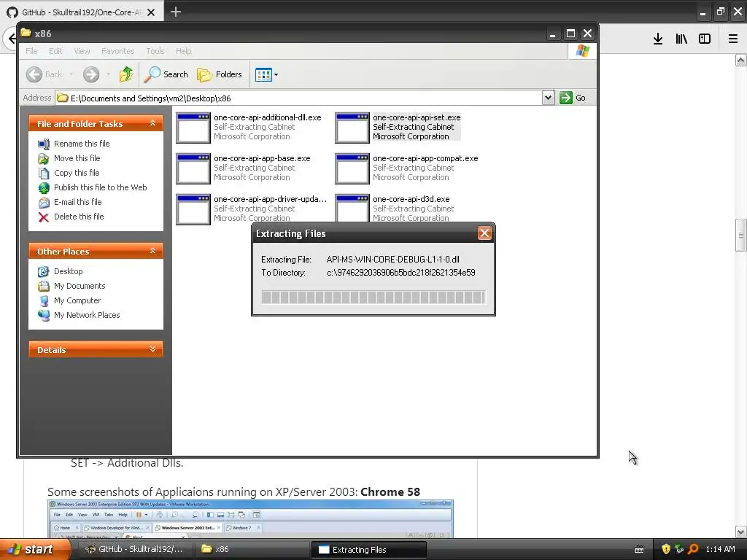Viewport: 747px width, 560px height.
Task: Open the File menu
Action: (31, 51)
